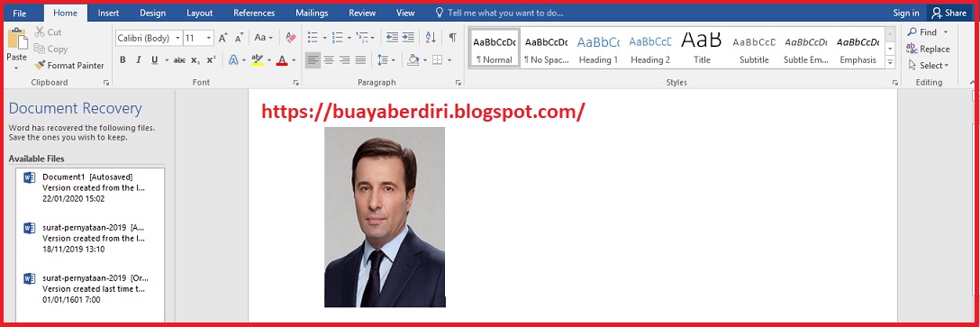Increase font size with Grow Font
980x327 pixels.
pyautogui.click(x=223, y=38)
